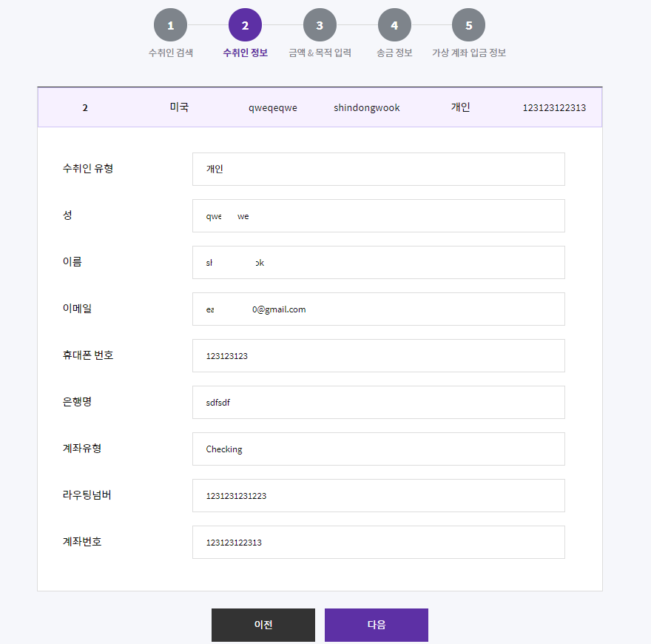Click the 계좌번호 field 123123122313
The image size is (651, 644).
point(379,542)
